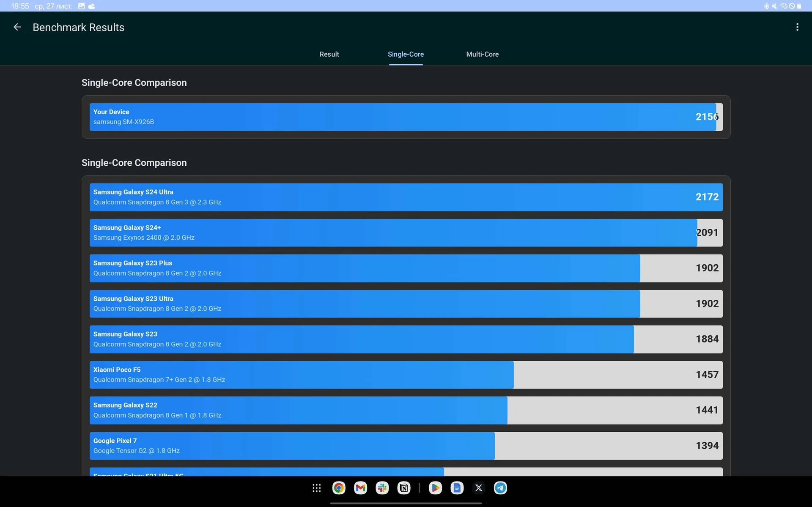Open Google Docs from the taskbar

457,488
